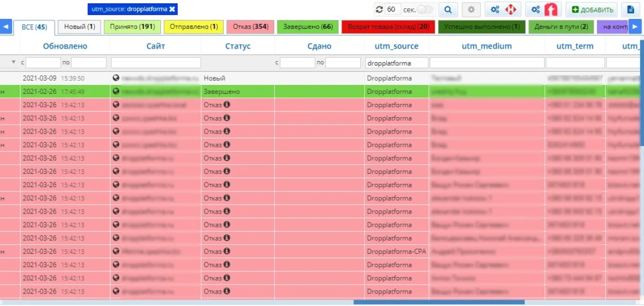Open the Деньги в пути (2) tab
644x306 pixels.
pos(561,26)
